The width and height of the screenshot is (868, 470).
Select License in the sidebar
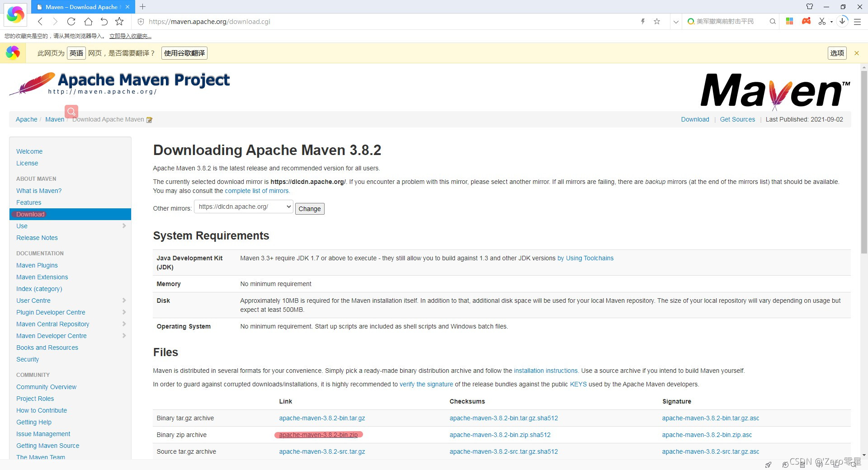coord(27,163)
